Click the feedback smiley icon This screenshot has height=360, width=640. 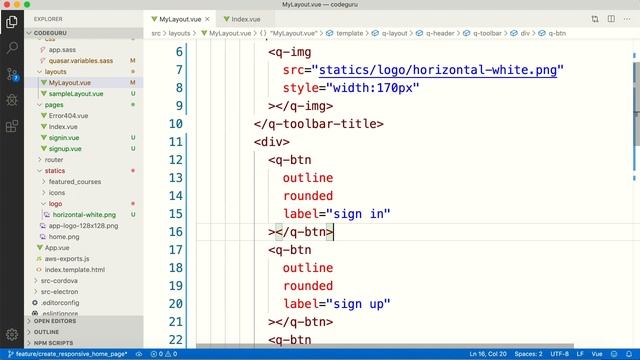point(614,354)
